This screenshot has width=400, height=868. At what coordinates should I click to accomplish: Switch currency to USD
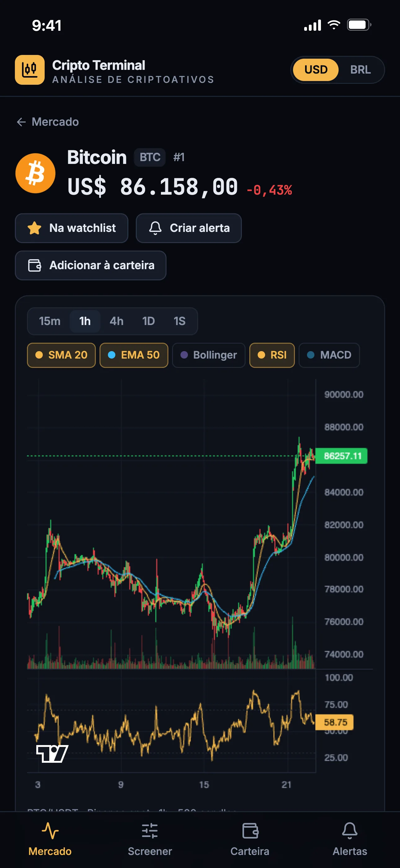316,70
